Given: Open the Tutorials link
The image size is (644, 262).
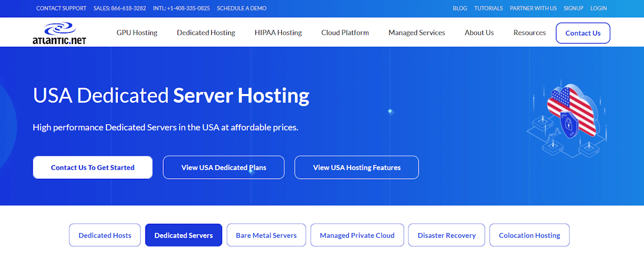Looking at the screenshot, I should tap(488, 8).
